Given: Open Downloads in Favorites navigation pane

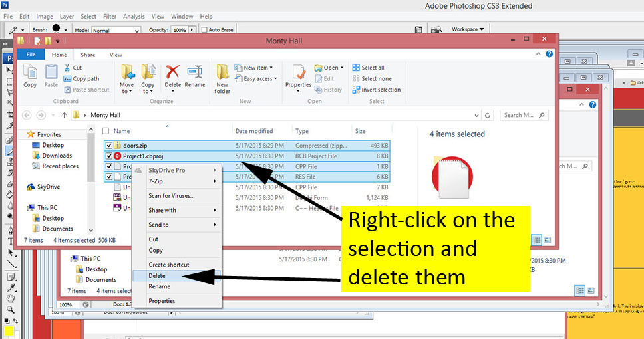Looking at the screenshot, I should (52, 156).
